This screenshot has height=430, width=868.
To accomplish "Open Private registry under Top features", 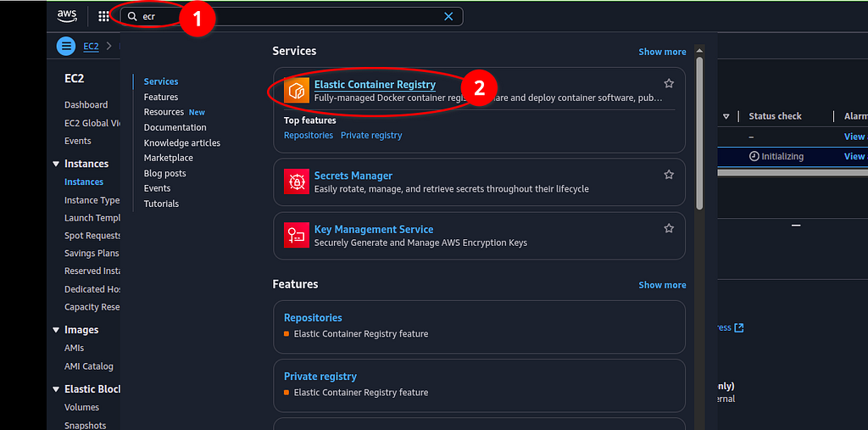I will click(371, 135).
